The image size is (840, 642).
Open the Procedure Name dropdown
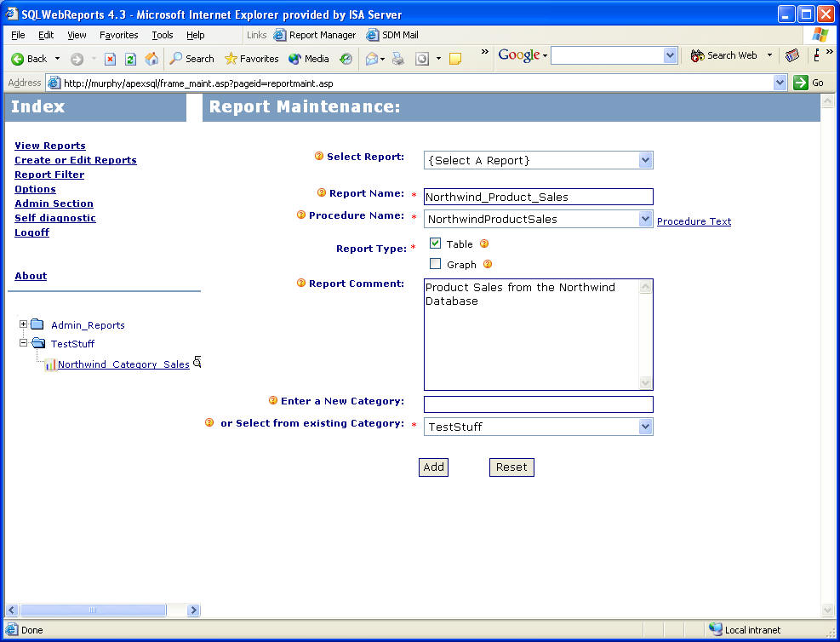click(645, 219)
